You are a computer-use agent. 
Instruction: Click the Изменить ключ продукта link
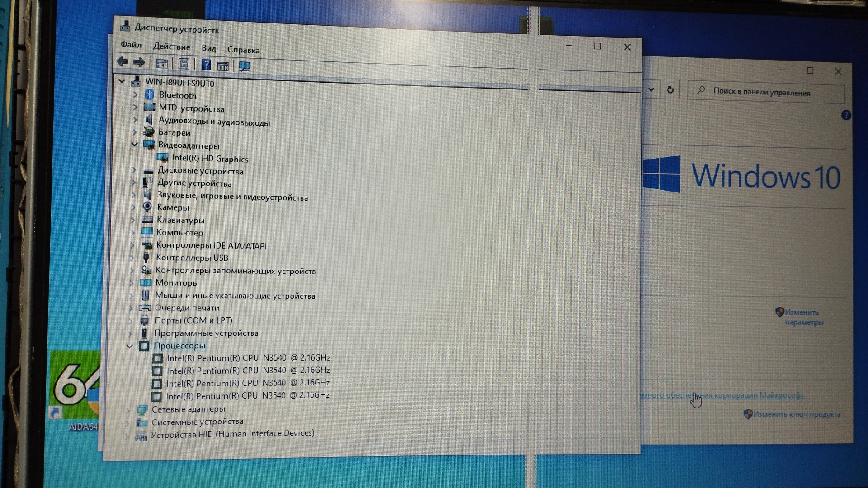[x=796, y=414]
